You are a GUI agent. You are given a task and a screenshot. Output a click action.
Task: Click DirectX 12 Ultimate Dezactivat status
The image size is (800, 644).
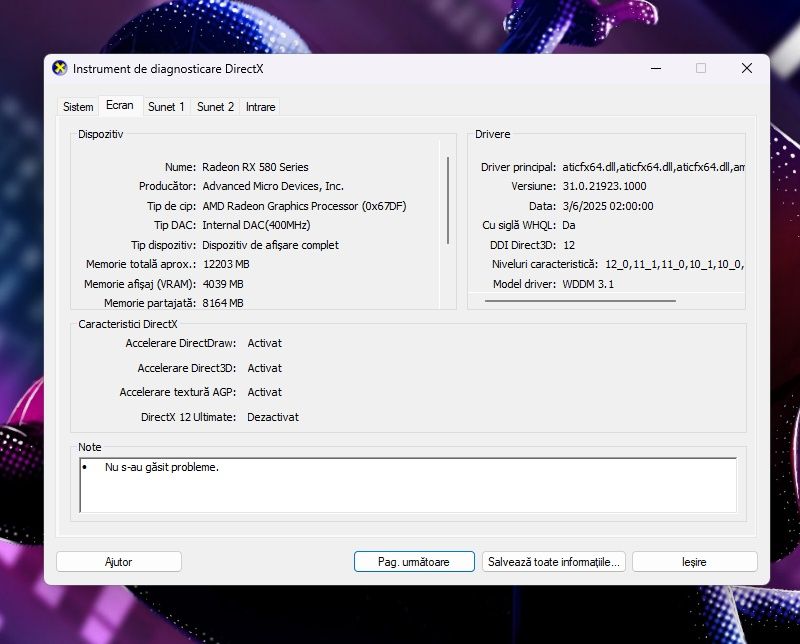pos(273,417)
